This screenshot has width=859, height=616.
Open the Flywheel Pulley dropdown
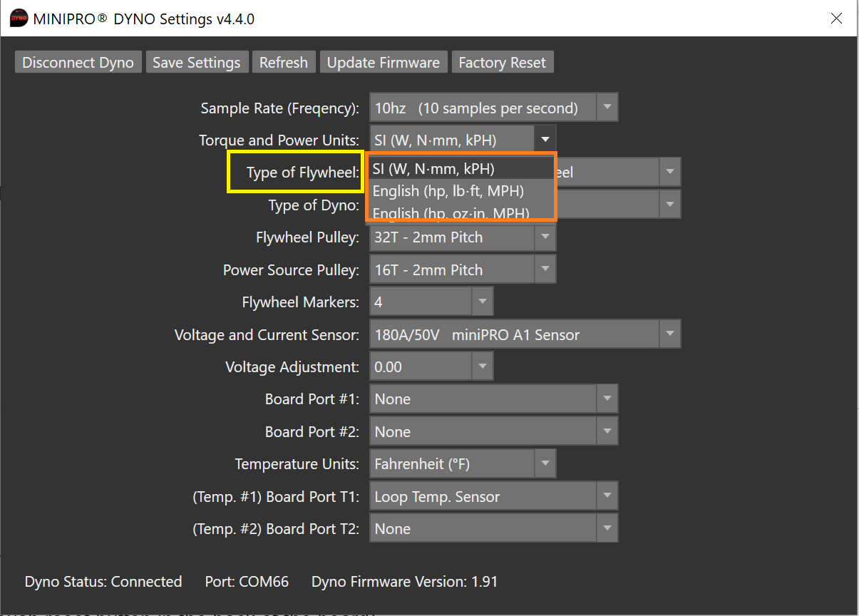click(x=463, y=237)
